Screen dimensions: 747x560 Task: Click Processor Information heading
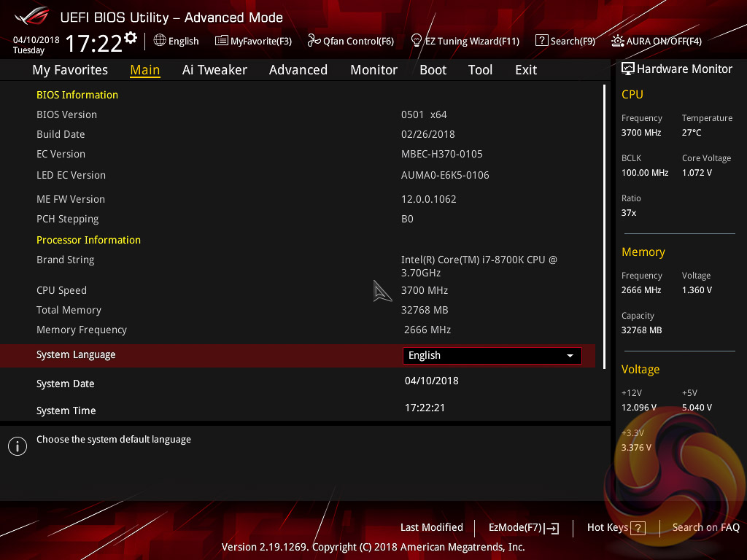pyautogui.click(x=88, y=240)
